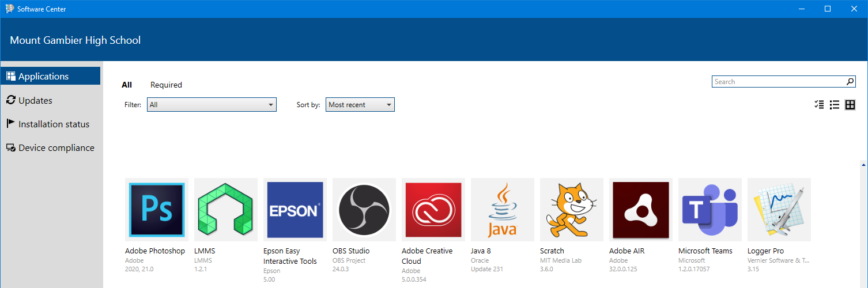This screenshot has height=288, width=868.
Task: Select the Logger Pro application icon
Action: click(x=779, y=210)
